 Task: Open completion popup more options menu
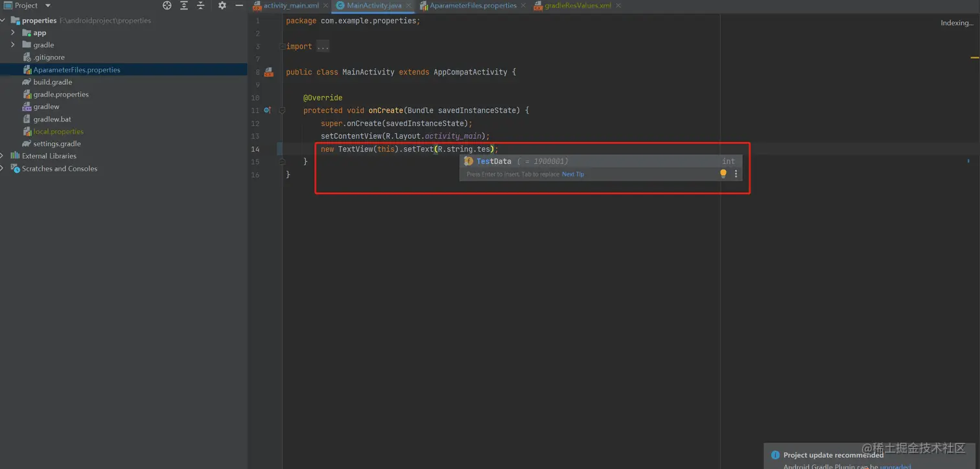click(736, 174)
